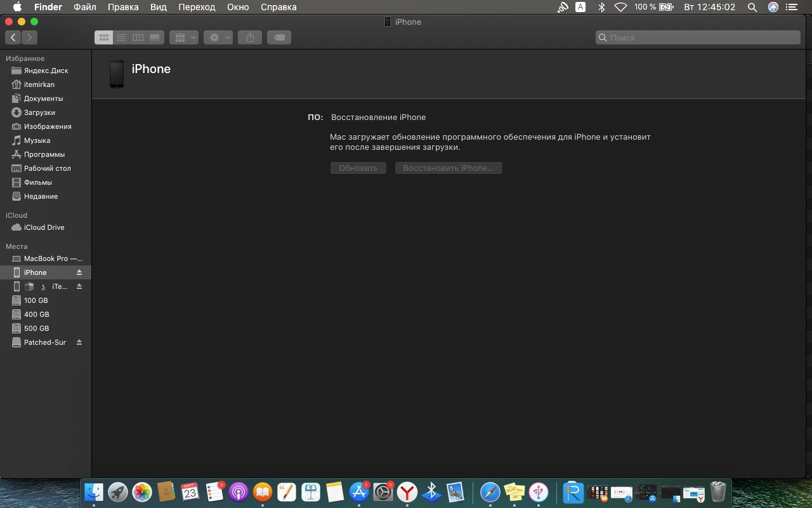Open Launchpad from the Dock

(x=117, y=491)
